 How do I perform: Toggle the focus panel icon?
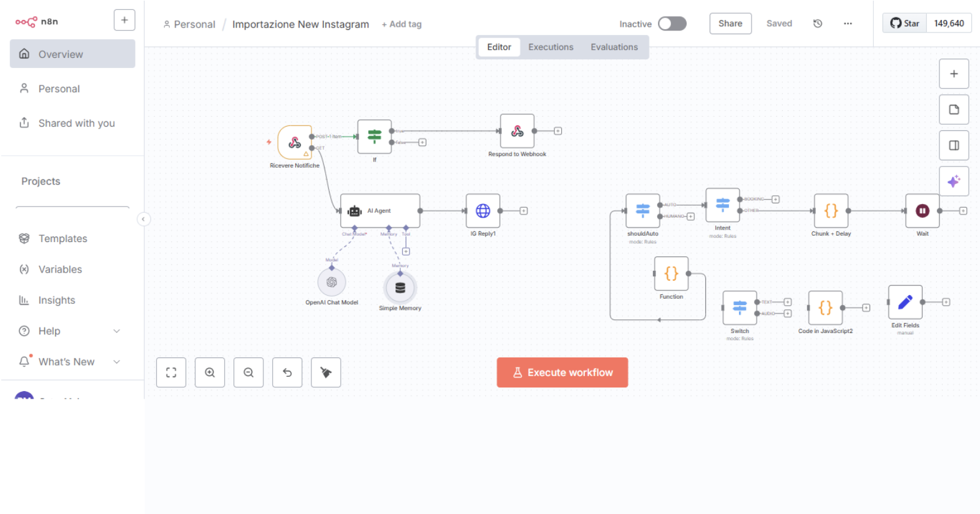(954, 145)
